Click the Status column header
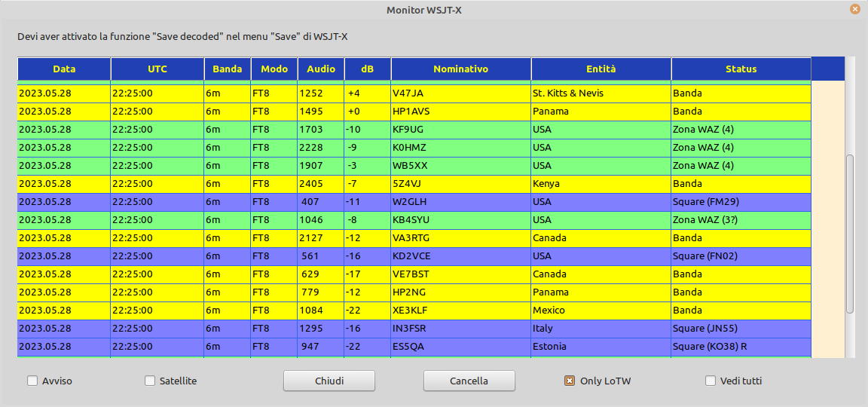The height and width of the screenshot is (407, 868). coord(741,69)
